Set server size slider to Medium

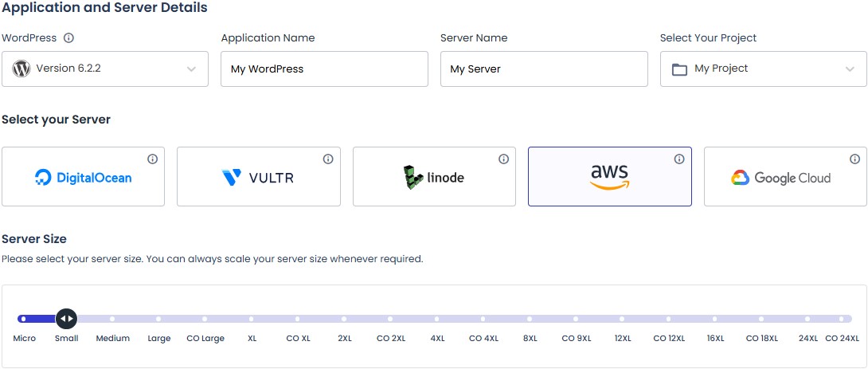(112, 319)
